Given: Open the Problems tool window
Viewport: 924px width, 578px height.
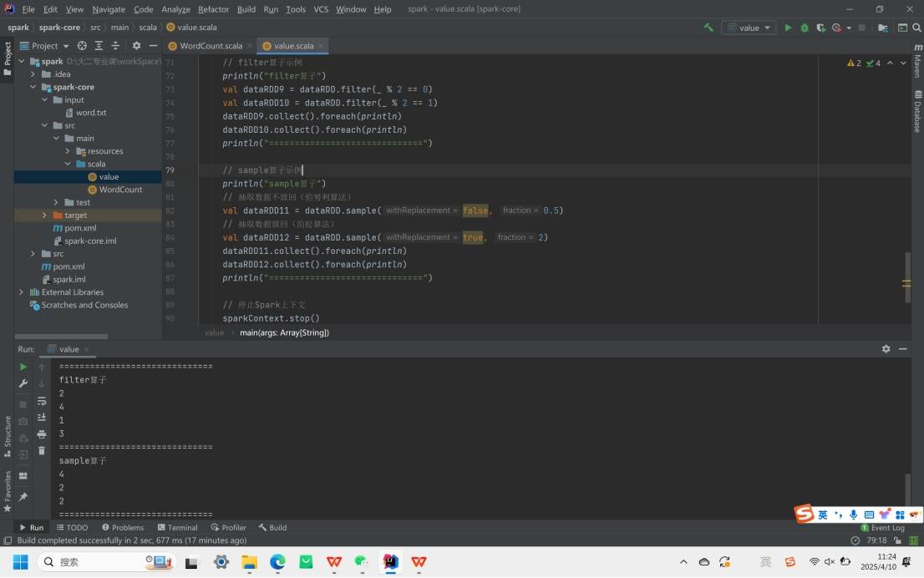Looking at the screenshot, I should coord(123,528).
